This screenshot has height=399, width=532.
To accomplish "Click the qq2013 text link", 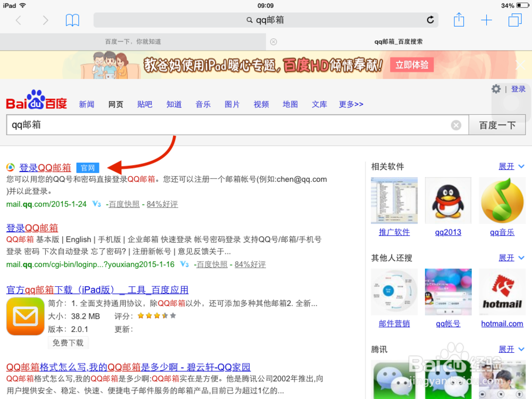I will [x=448, y=232].
